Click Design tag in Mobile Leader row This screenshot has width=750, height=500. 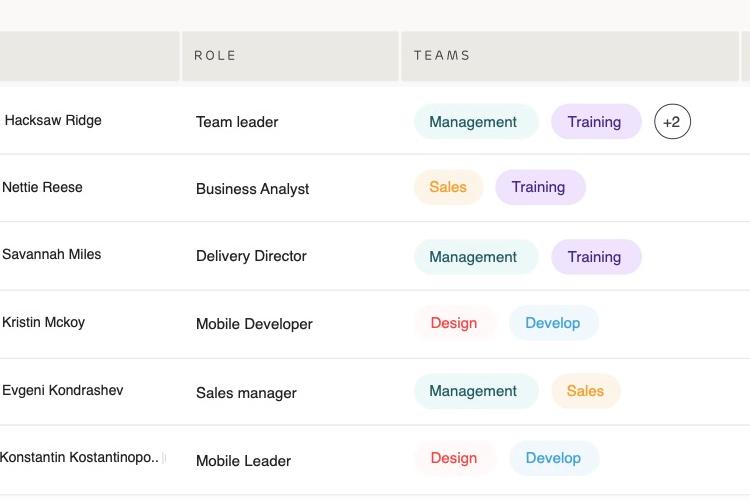pyautogui.click(x=454, y=458)
